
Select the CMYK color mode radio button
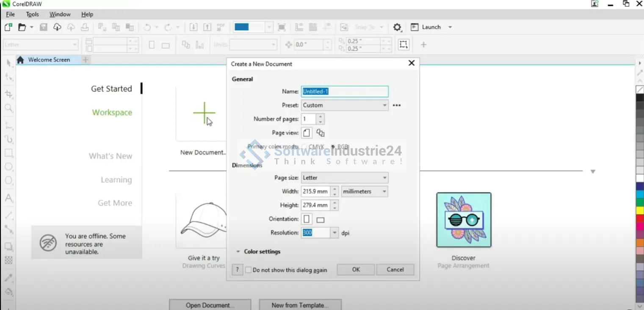coord(305,147)
